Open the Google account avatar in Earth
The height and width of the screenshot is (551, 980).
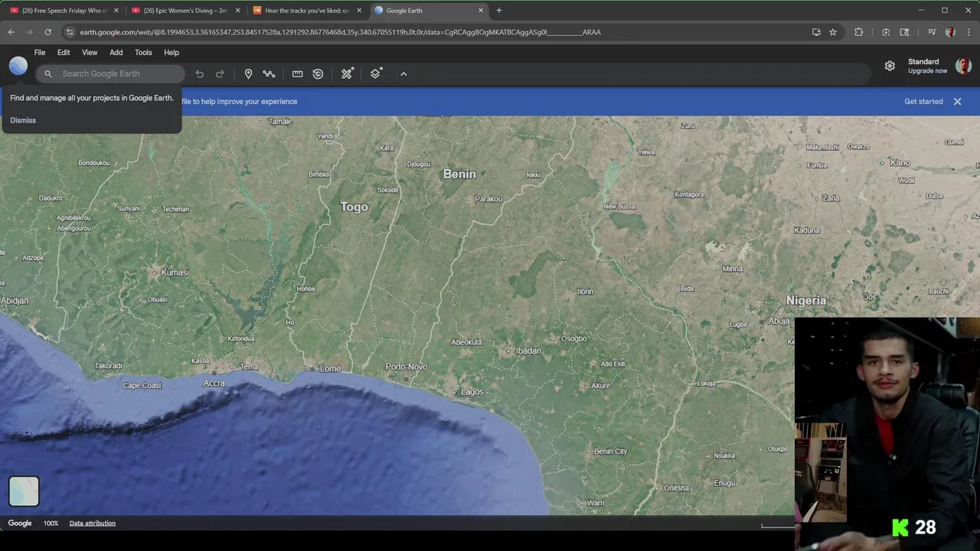(x=963, y=66)
